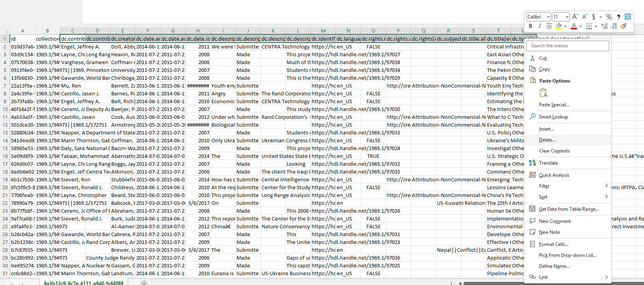The width and height of the screenshot is (644, 285).
Task: Apply the yellow fill color swatch
Action: [x=559, y=26]
